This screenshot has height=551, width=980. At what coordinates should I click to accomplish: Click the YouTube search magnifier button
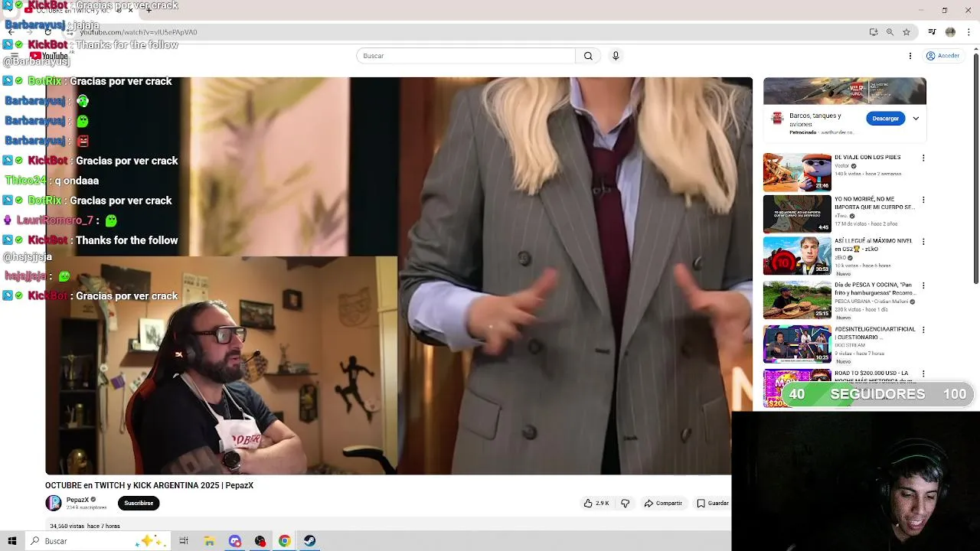[588, 56]
